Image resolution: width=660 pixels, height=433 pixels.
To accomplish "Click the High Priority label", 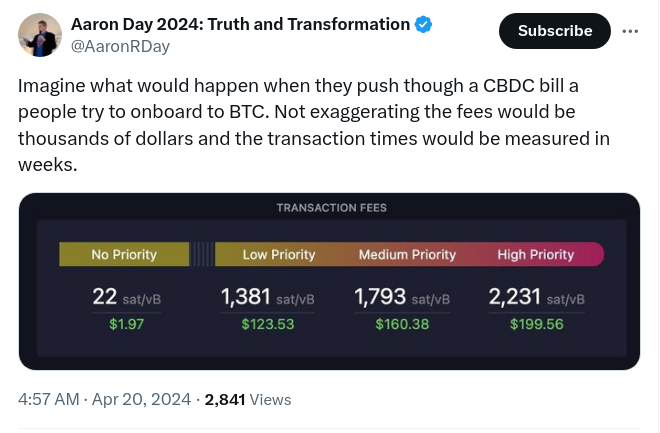I will pyautogui.click(x=535, y=255).
